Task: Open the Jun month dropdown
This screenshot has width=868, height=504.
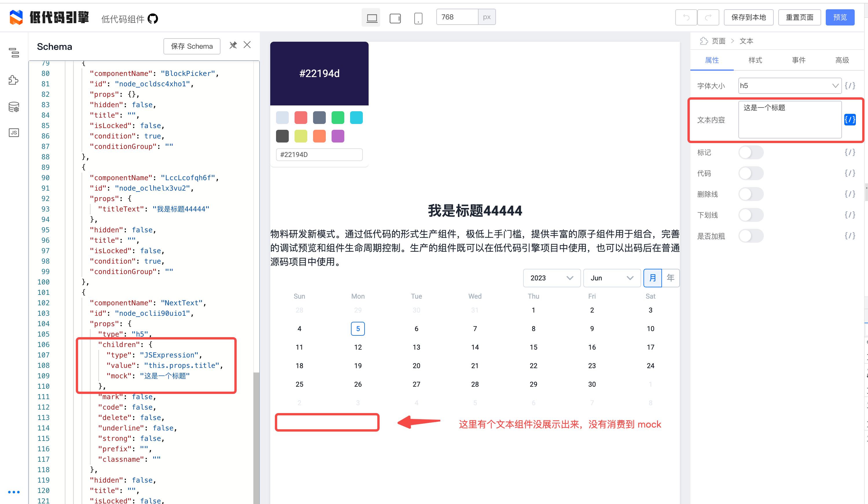Action: (x=612, y=278)
